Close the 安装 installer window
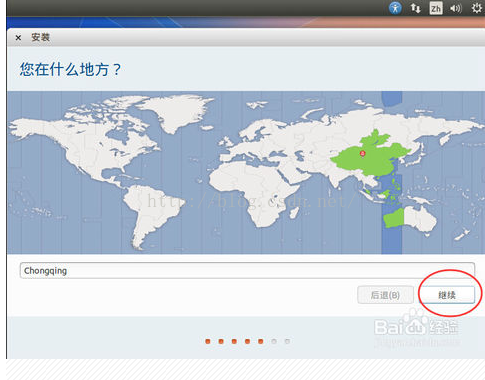This screenshot has width=485, height=380. pos(18,38)
